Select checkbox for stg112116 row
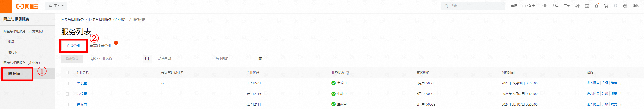The height and width of the screenshot is (109, 644). [x=67, y=94]
